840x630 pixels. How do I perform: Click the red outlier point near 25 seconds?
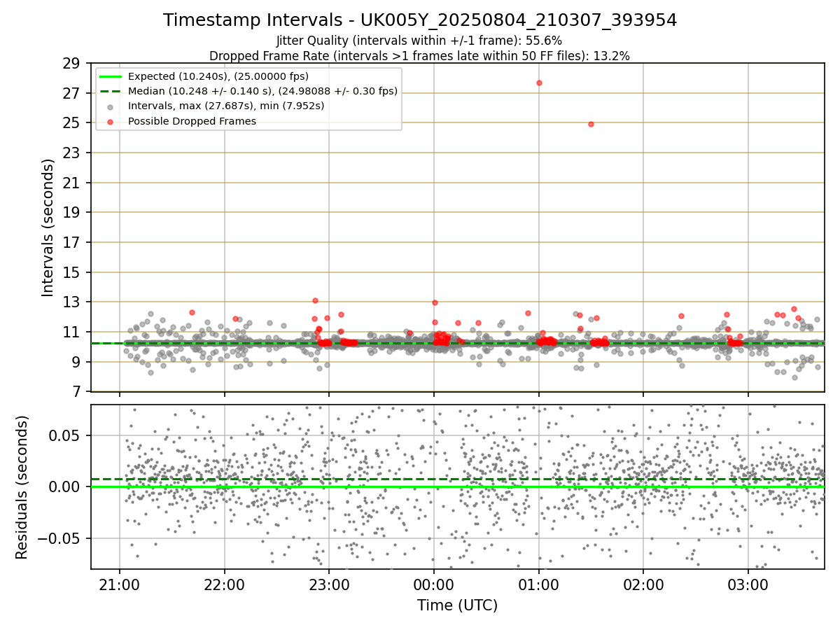[591, 124]
